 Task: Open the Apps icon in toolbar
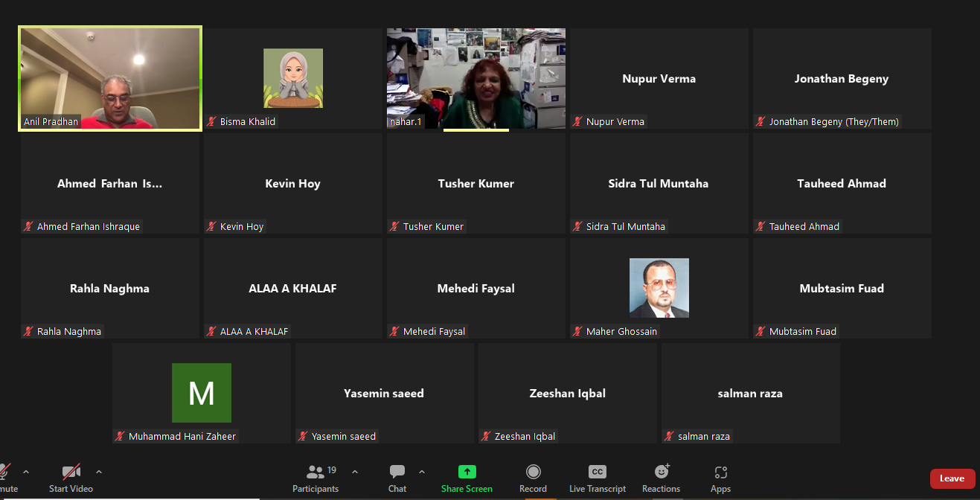coord(720,472)
